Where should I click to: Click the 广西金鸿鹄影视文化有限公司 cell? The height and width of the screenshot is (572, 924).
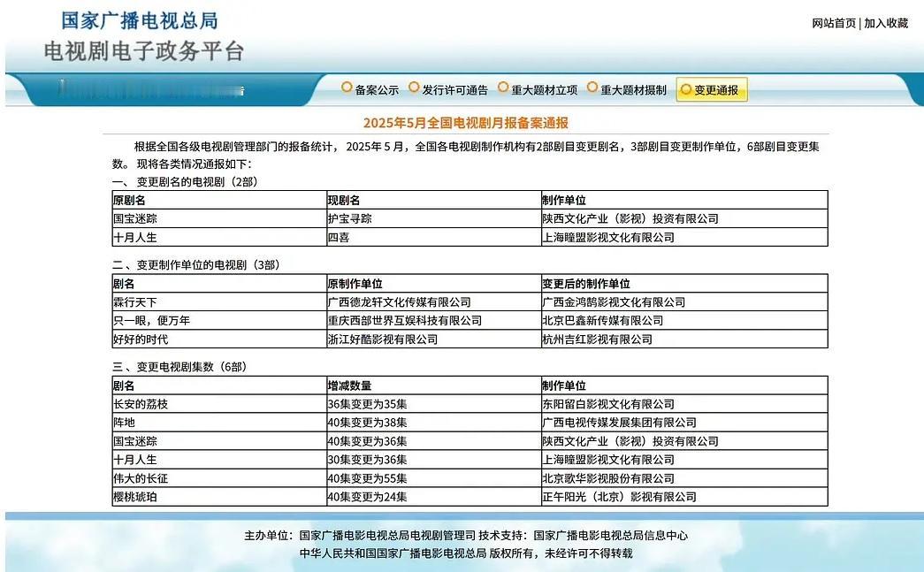coord(684,302)
